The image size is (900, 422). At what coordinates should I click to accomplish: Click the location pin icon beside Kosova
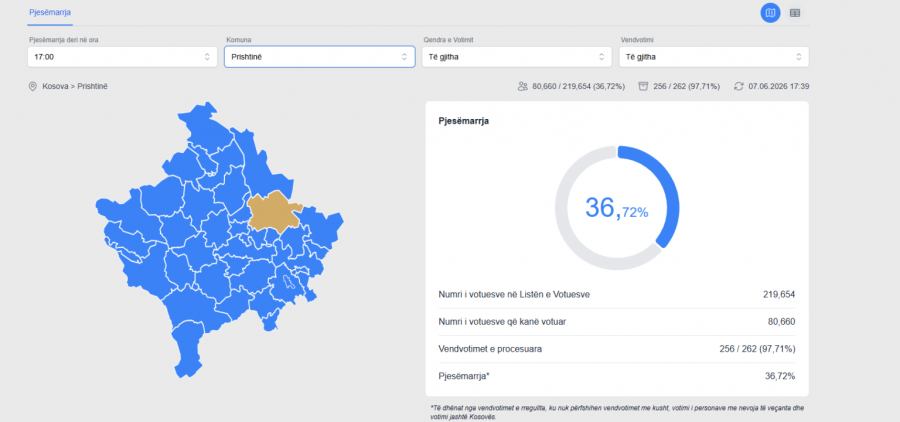click(33, 87)
